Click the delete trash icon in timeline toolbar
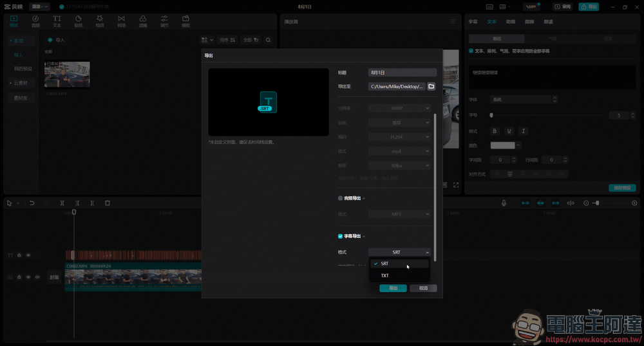This screenshot has width=644, height=346. (108, 203)
